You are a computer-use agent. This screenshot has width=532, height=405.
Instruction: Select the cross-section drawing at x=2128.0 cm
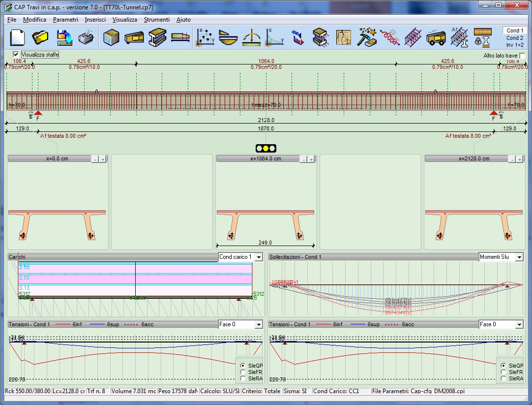pyautogui.click(x=473, y=225)
